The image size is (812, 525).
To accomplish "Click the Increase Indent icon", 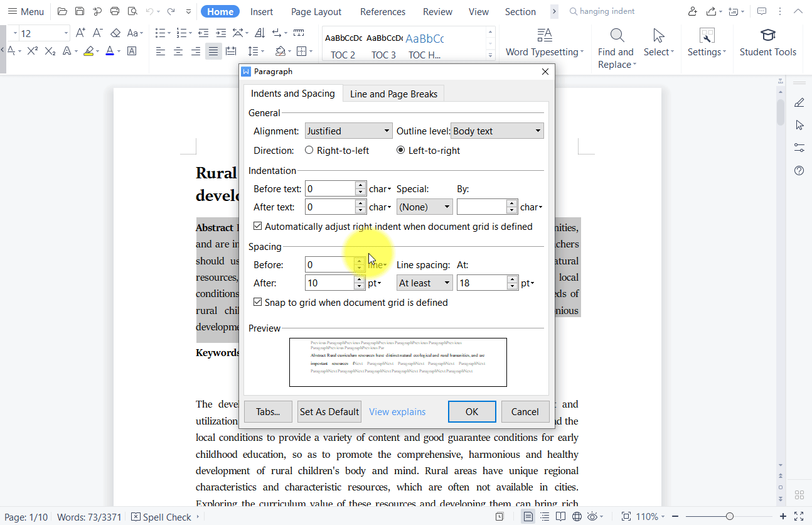I will click(x=220, y=33).
